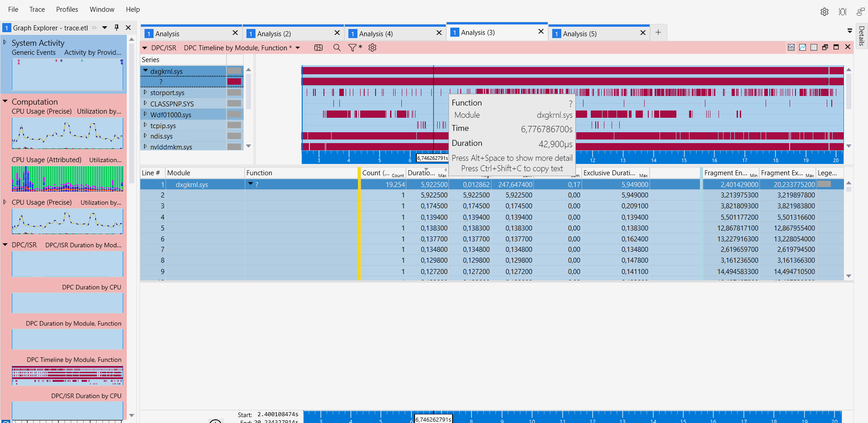868x423 pixels.
Task: Collapse the DPC/ISR panel header arrow
Action: 145,48
